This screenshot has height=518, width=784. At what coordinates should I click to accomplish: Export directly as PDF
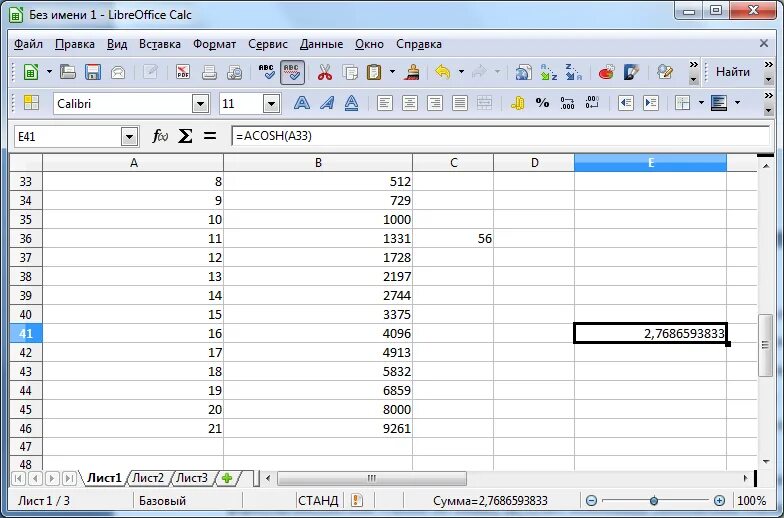[183, 72]
